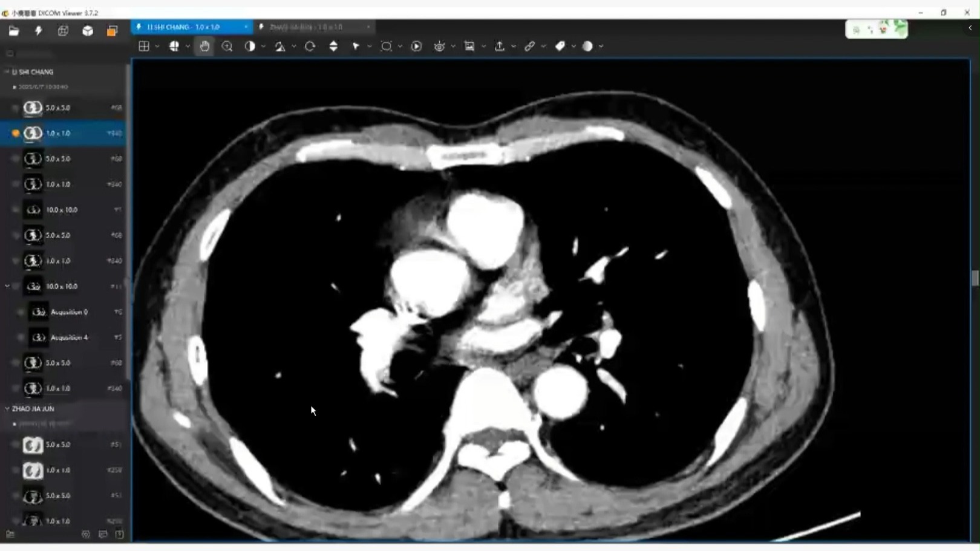Click the eye overlay visibility tool
Viewport: 980px width, 551px height.
439,46
